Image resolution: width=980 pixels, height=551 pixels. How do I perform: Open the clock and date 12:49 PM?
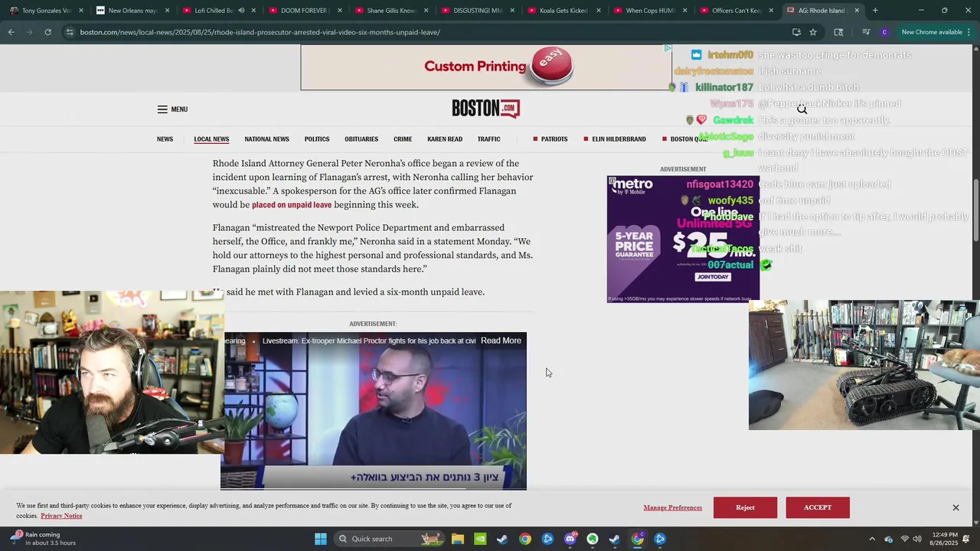(944, 539)
